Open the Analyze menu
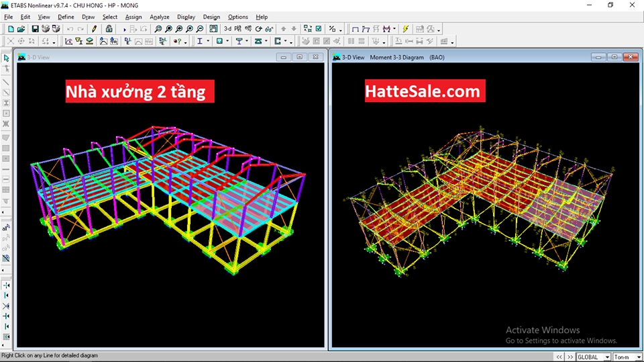The height and width of the screenshot is (362, 644). click(x=160, y=17)
